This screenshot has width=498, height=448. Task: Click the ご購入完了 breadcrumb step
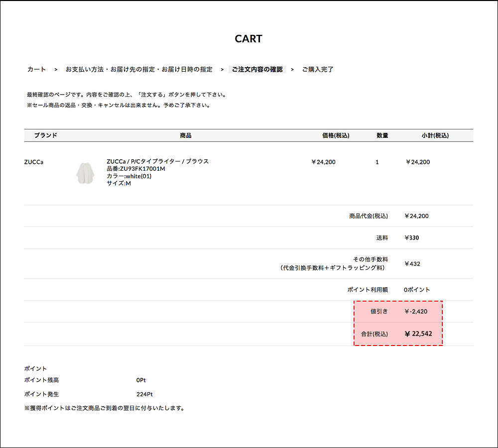(x=318, y=70)
